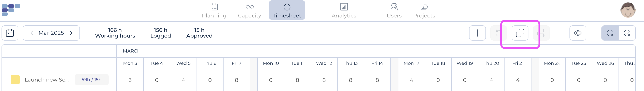The image size is (644, 91).
Task: Open the calendar date picker icon
Action: (10, 33)
